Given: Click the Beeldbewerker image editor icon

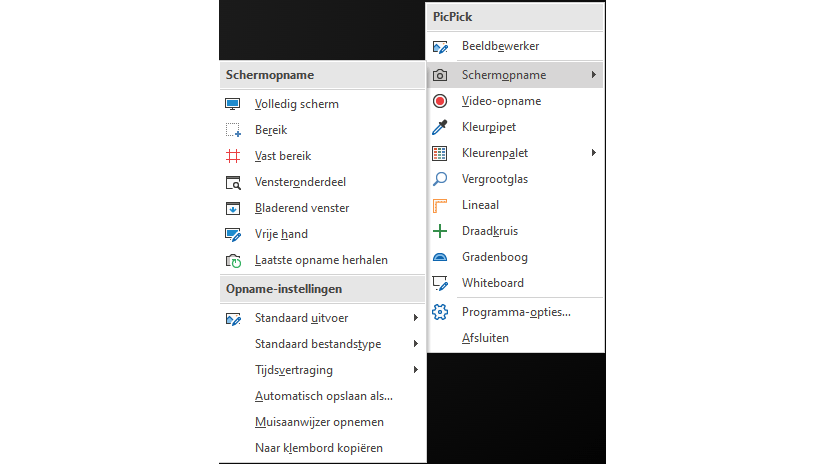Looking at the screenshot, I should click(x=440, y=47).
